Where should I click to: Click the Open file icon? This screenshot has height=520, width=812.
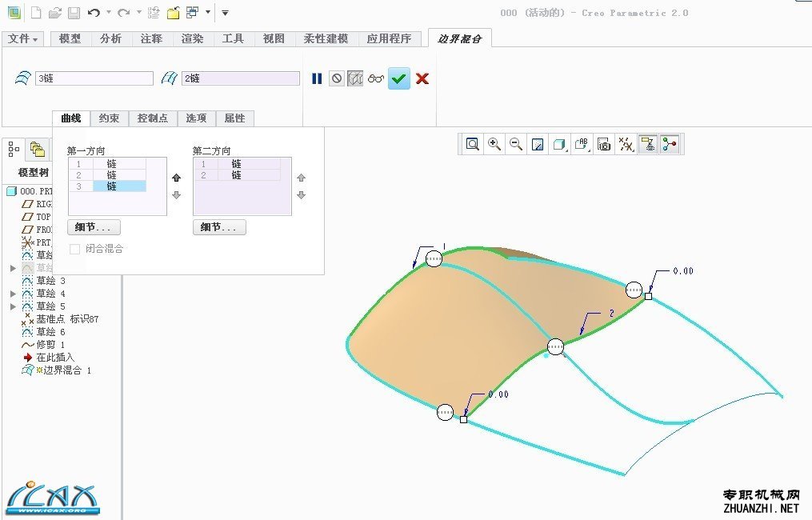point(55,13)
